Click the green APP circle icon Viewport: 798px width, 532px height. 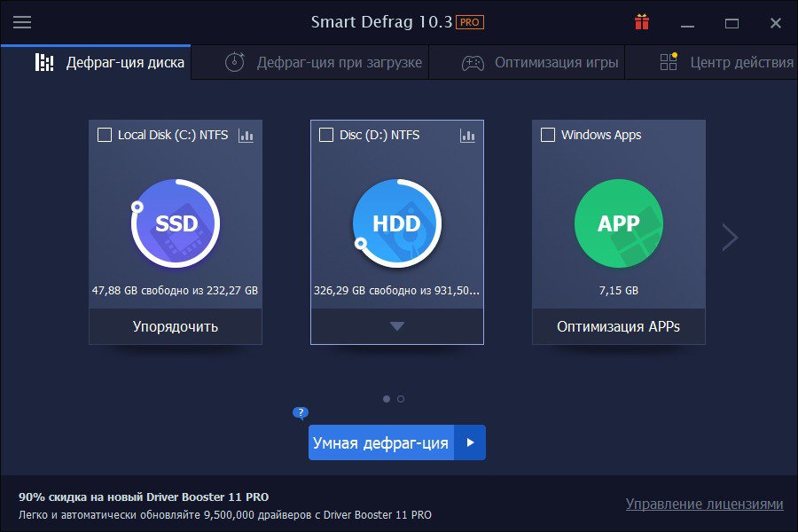pyautogui.click(x=618, y=223)
